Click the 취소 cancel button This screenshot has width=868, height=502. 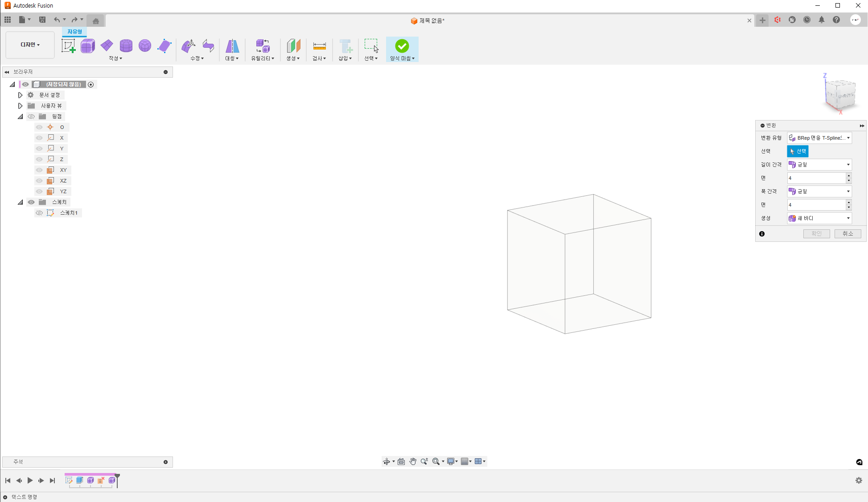pyautogui.click(x=847, y=234)
